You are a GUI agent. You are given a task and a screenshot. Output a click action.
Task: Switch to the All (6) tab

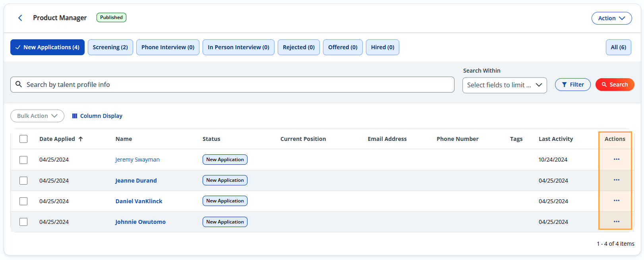[x=618, y=47]
